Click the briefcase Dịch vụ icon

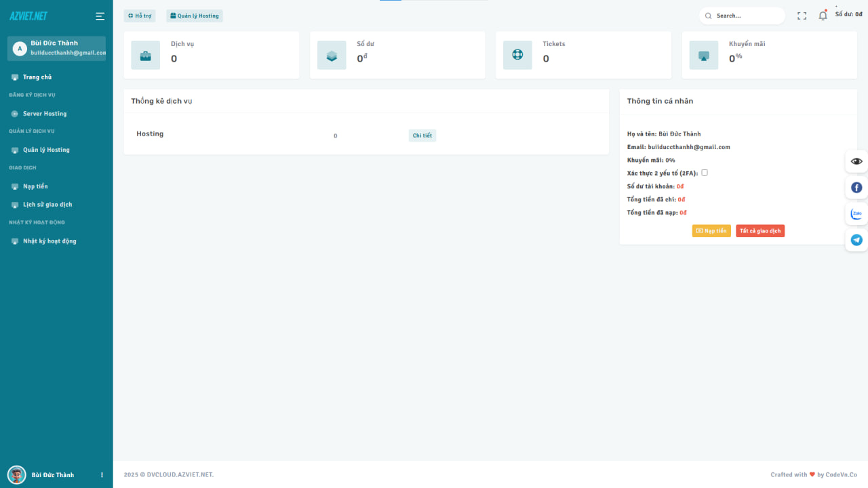pyautogui.click(x=146, y=56)
